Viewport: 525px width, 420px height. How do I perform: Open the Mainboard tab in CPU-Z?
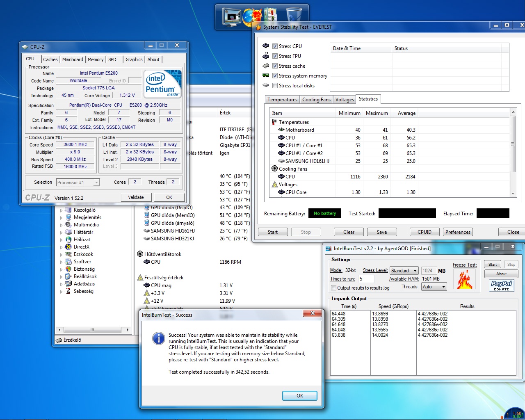point(73,59)
